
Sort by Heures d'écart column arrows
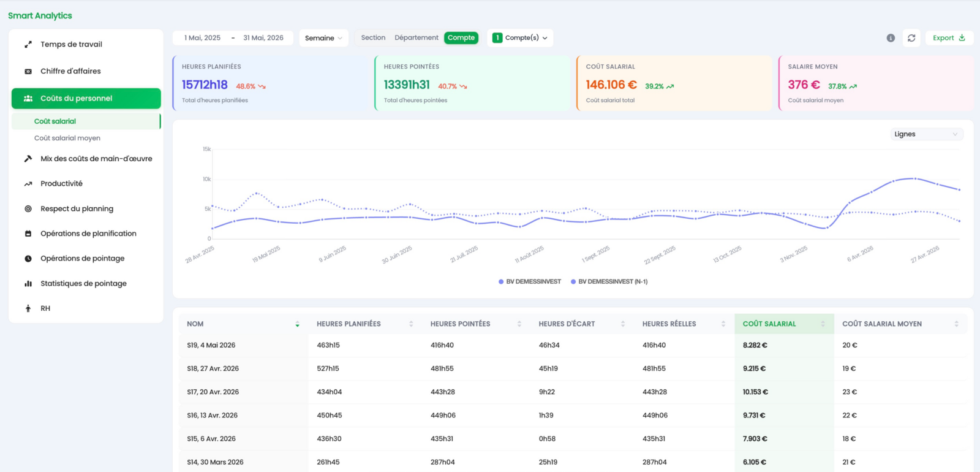pos(623,324)
